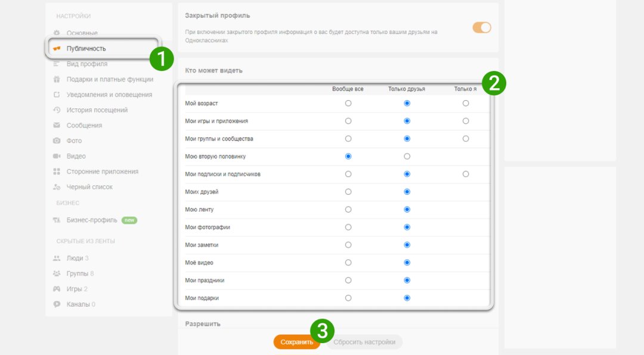Click the envelope icon for Сообщения
Screen dimensions: 644x355
57,126
